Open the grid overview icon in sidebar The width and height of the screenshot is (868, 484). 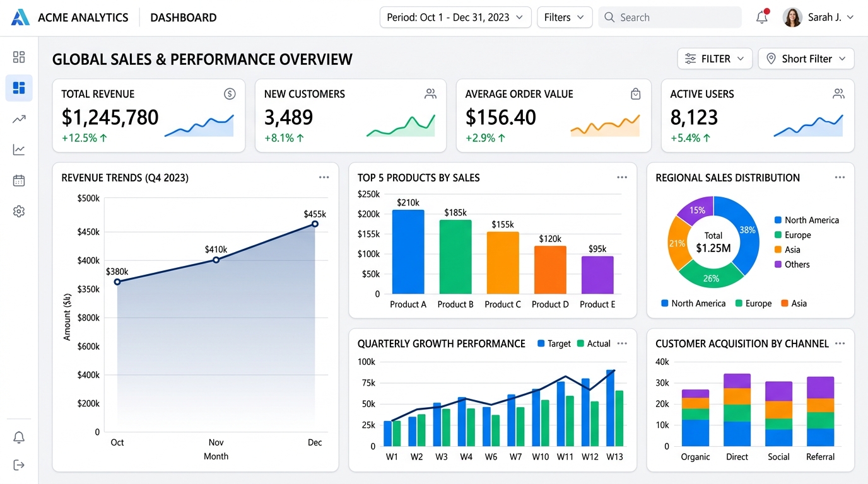point(19,57)
